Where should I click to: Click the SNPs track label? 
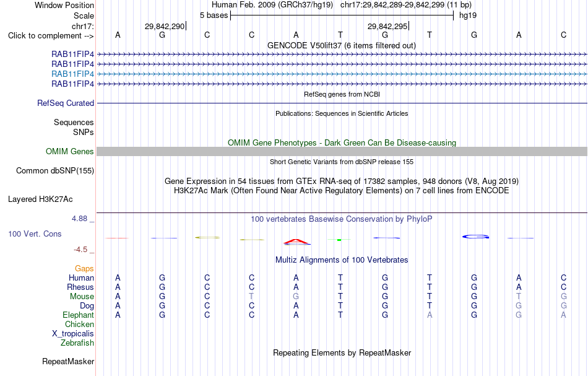pos(84,132)
